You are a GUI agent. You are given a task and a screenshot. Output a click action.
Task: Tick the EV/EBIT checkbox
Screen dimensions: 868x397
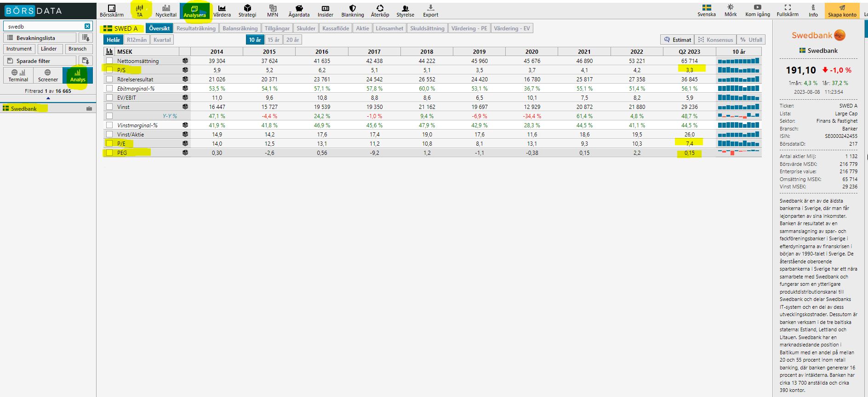pyautogui.click(x=109, y=97)
